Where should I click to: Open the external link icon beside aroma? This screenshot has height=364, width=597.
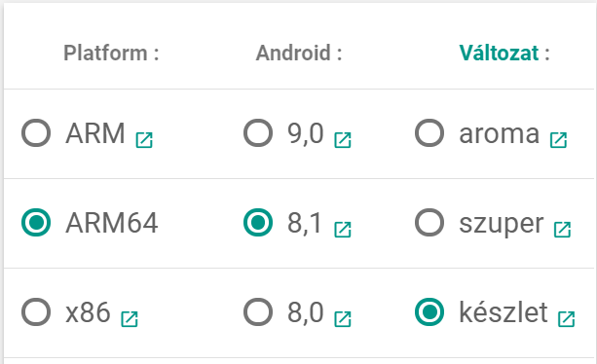pos(559,140)
